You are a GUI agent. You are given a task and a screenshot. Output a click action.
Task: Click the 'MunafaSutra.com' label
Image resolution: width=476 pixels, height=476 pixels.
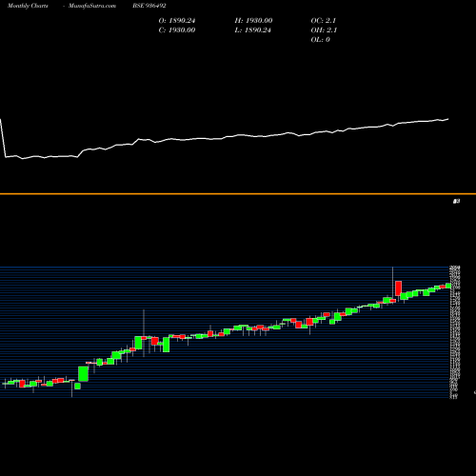92,6
